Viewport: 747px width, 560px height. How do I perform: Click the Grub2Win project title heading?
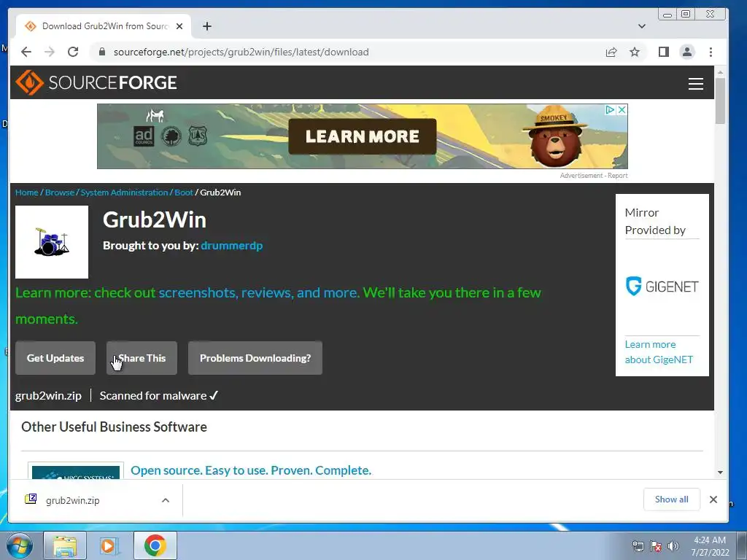155,220
